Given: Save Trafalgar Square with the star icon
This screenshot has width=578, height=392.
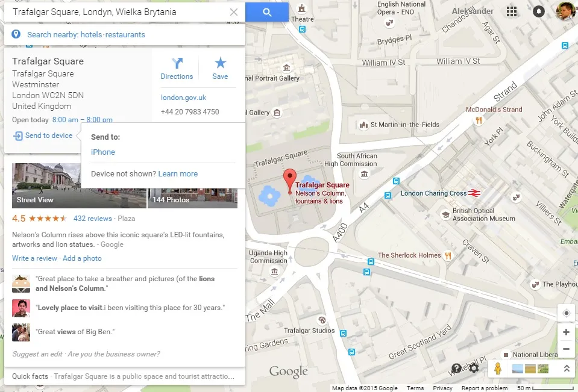Looking at the screenshot, I should pos(220,69).
